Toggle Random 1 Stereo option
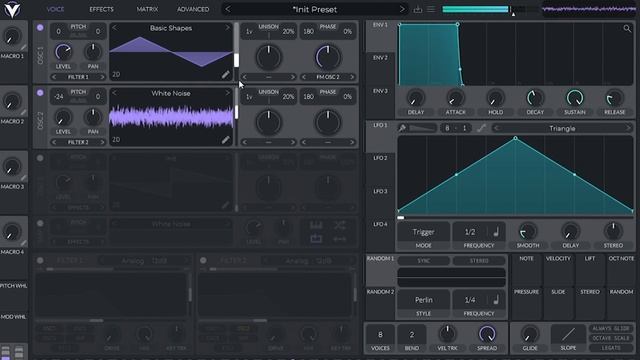The width and height of the screenshot is (640, 360). tap(479, 260)
